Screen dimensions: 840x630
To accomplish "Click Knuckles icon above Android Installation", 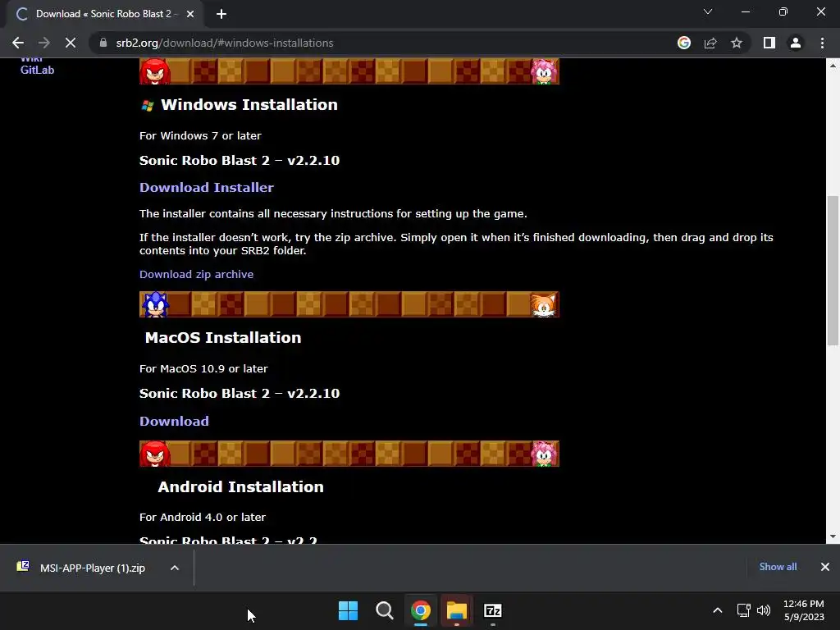I will point(155,454).
